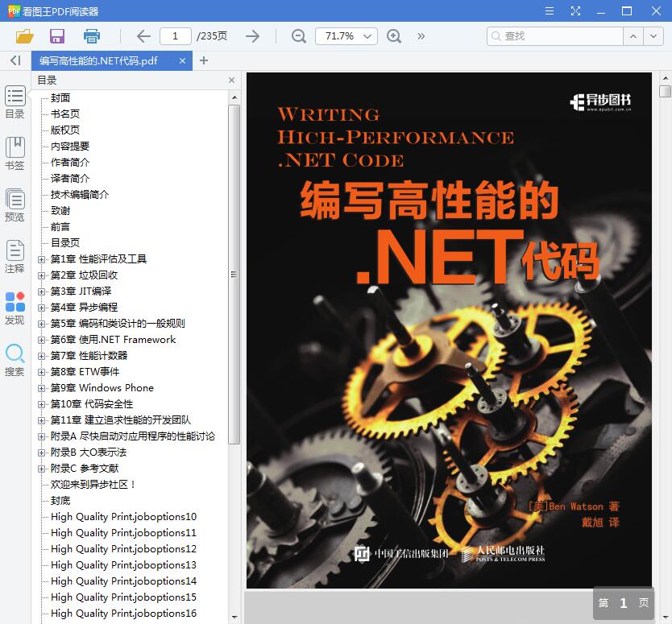Image resolution: width=672 pixels, height=624 pixels.
Task: Jump to 作者简介 in outline
Action: point(70,163)
